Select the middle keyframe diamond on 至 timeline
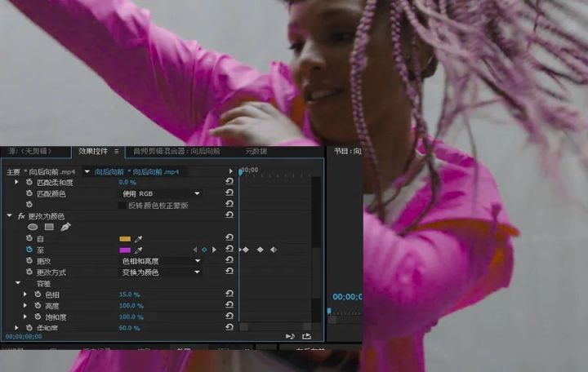This screenshot has height=372, width=588. (x=260, y=250)
